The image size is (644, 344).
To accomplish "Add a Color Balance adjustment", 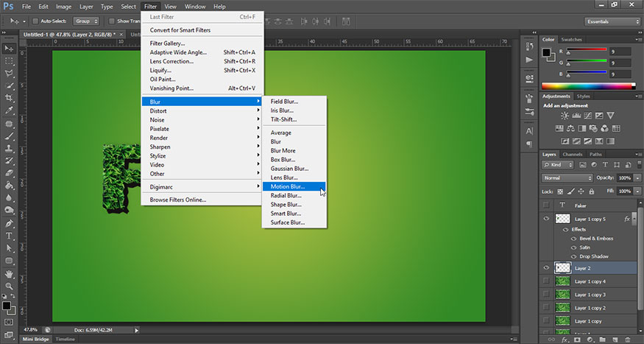I will click(x=570, y=129).
